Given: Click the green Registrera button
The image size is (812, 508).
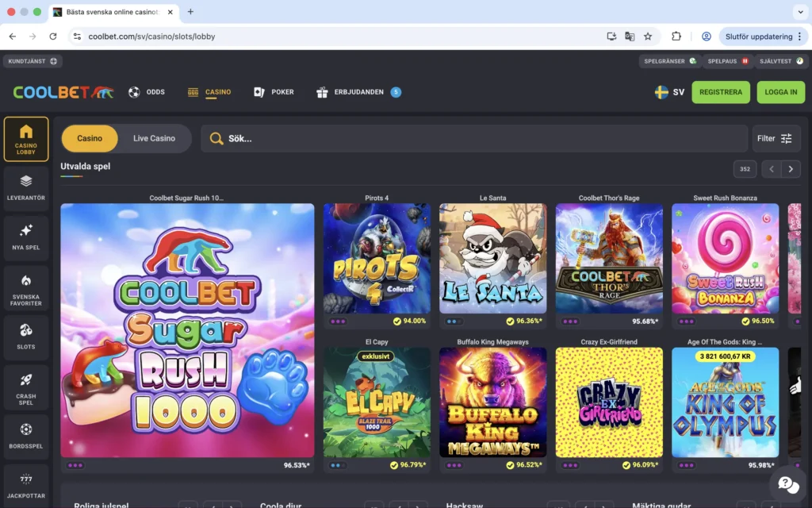Looking at the screenshot, I should coord(720,92).
